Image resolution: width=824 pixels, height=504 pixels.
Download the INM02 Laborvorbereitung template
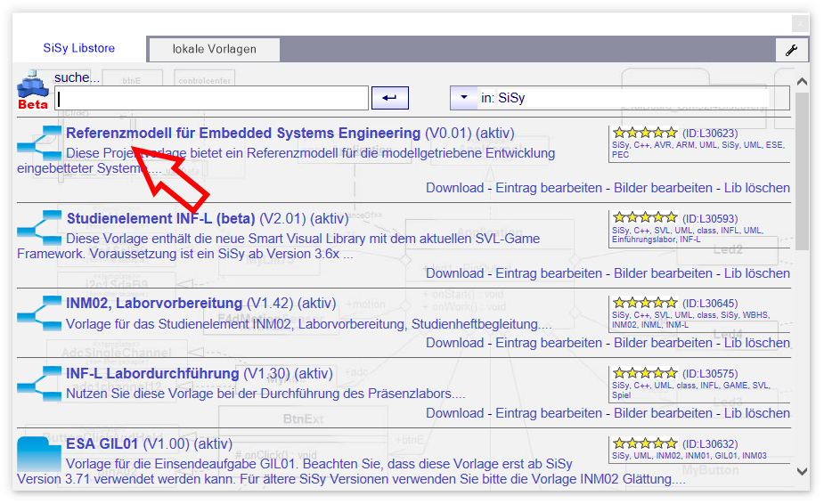point(454,343)
